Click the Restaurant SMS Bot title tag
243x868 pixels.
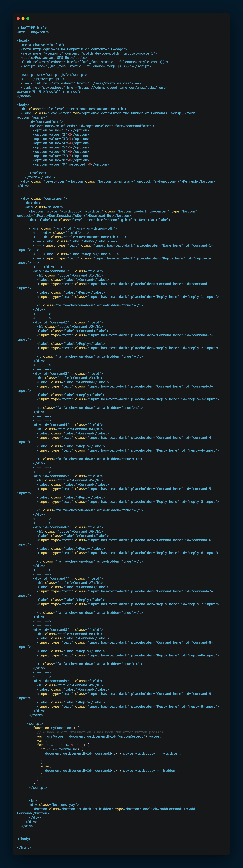[54, 58]
